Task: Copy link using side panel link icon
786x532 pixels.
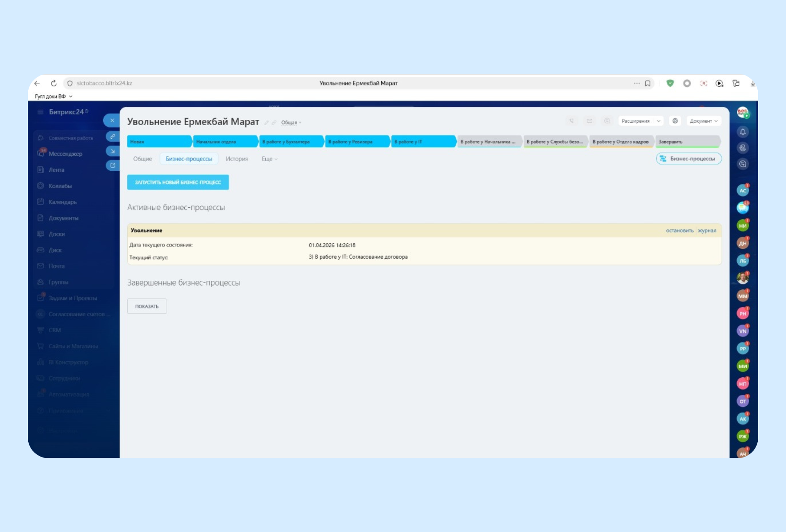Action: [113, 136]
